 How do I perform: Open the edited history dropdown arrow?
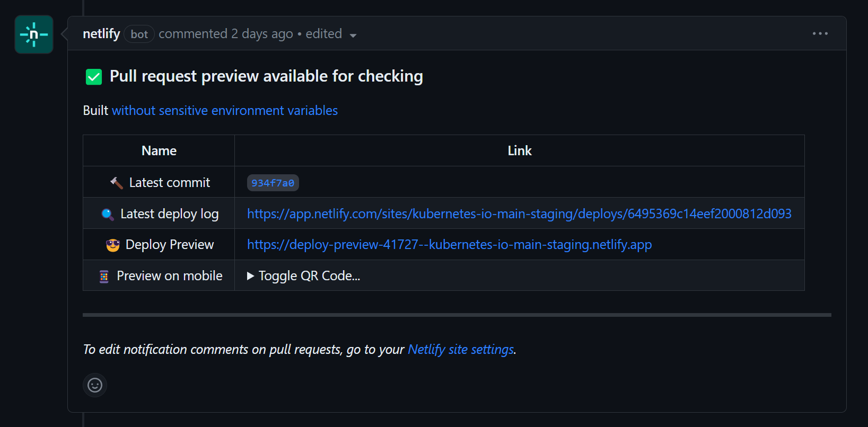tap(353, 35)
